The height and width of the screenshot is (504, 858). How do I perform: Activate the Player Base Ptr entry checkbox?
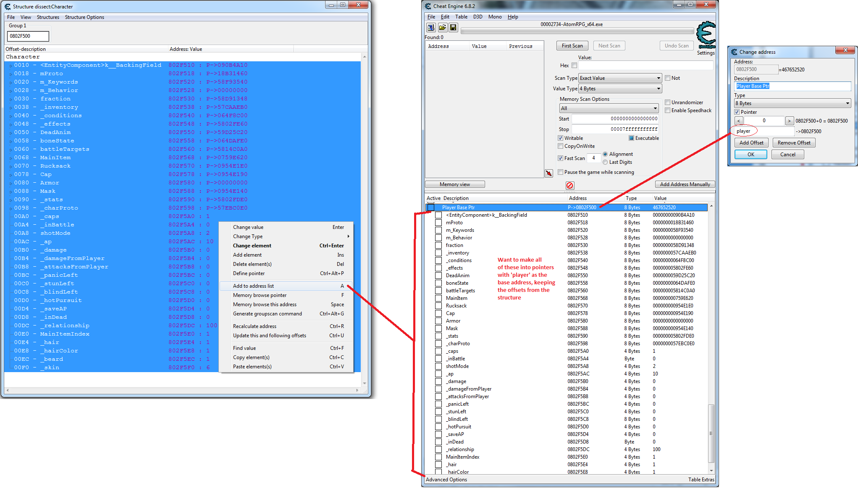(431, 207)
